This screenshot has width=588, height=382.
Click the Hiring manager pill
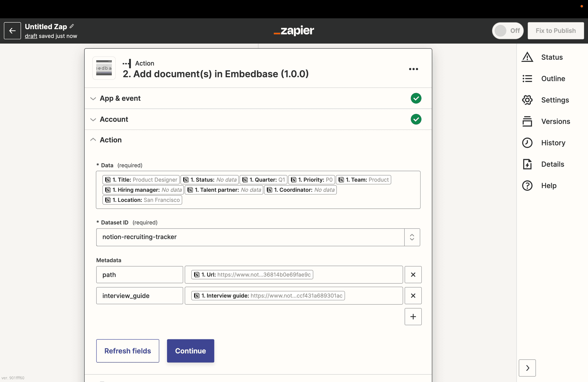pos(143,190)
